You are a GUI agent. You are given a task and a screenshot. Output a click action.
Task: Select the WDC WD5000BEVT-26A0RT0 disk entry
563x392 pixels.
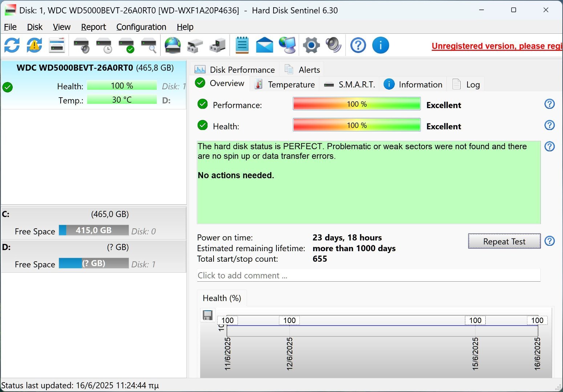94,85
